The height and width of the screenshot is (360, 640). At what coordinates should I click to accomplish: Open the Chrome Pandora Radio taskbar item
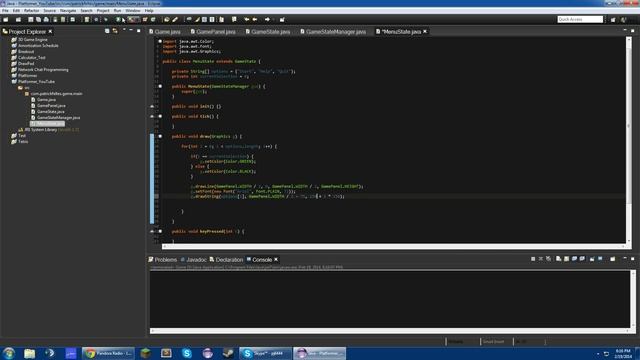coord(109,353)
